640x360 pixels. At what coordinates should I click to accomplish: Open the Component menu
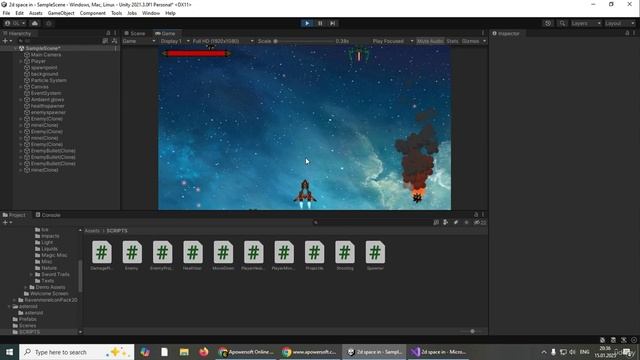coord(93,13)
